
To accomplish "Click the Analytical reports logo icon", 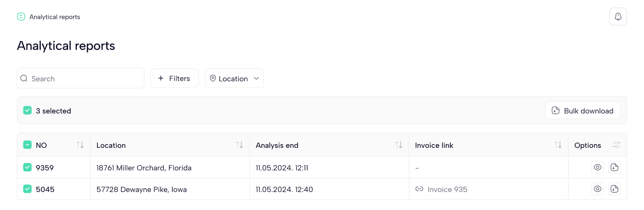I will coord(21,17).
